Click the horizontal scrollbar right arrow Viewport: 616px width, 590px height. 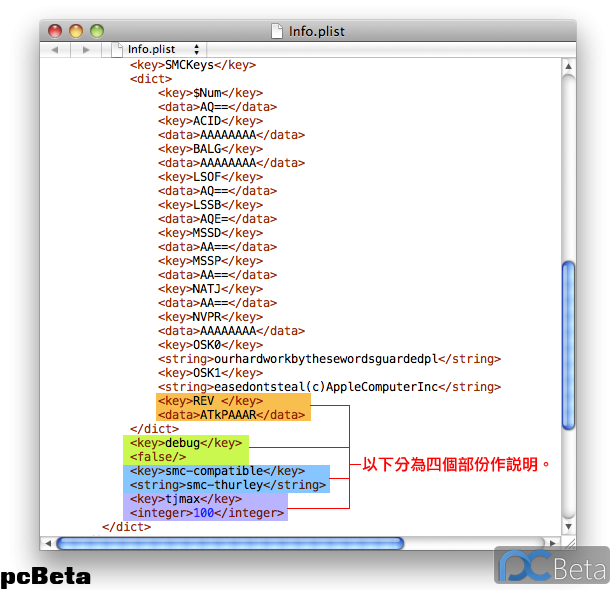553,543
